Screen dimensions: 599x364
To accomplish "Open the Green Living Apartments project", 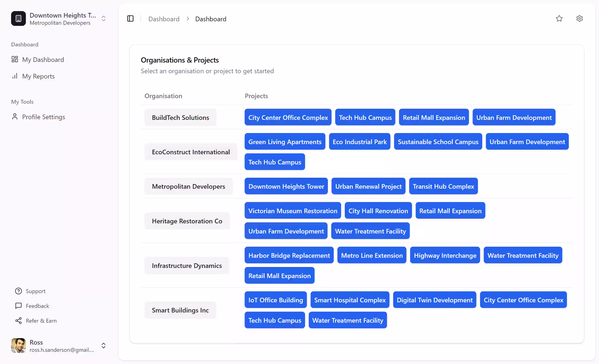I will tap(285, 141).
